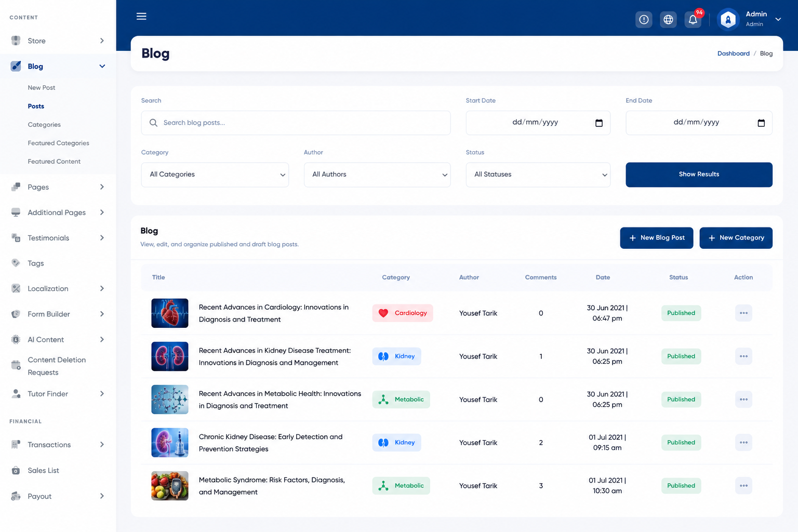The height and width of the screenshot is (532, 798).
Task: Open the Kidney Disease Treatment post thumbnail
Action: [x=170, y=356]
